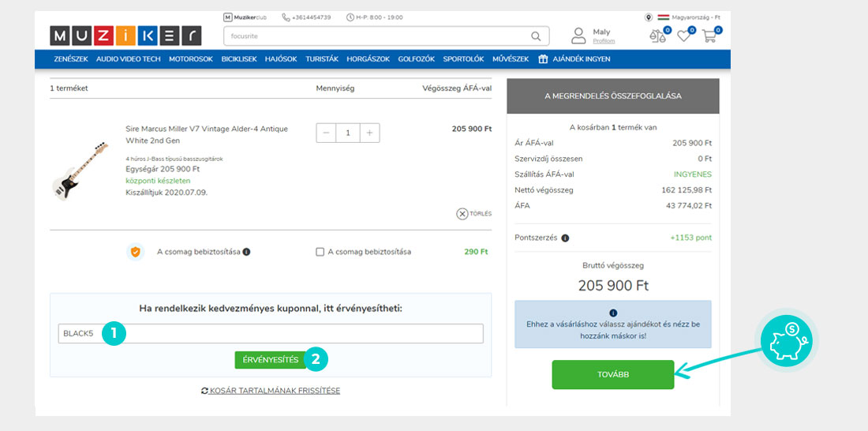Click the quantity field showing 1
Screen dimensions: 868x431
[x=348, y=133]
